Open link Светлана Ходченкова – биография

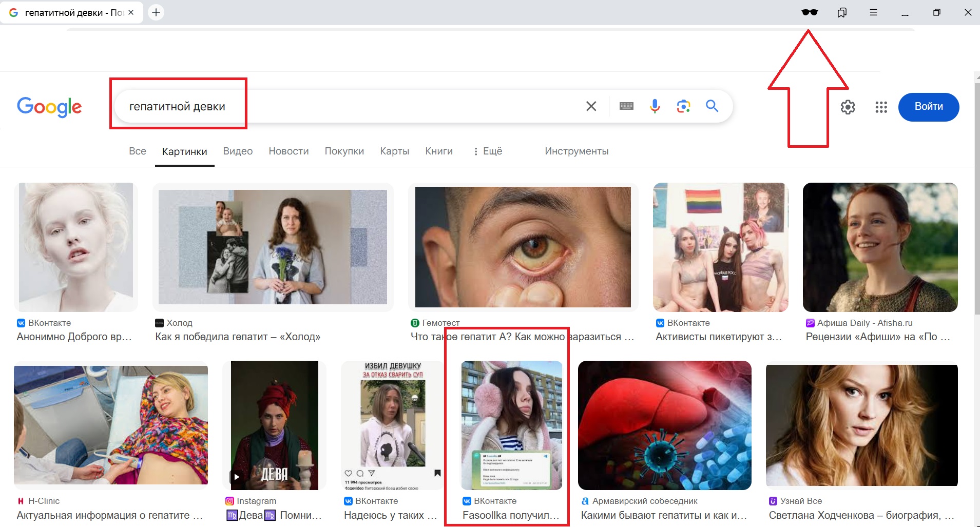pyautogui.click(x=861, y=515)
